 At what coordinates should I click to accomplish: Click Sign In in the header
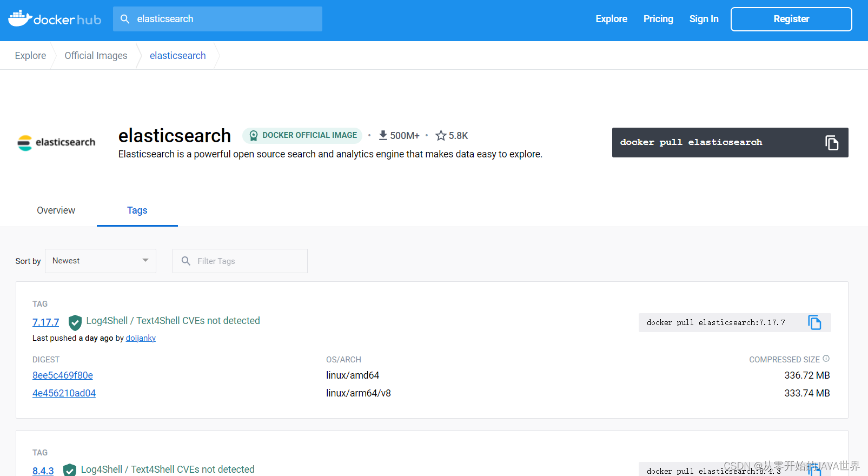click(704, 19)
